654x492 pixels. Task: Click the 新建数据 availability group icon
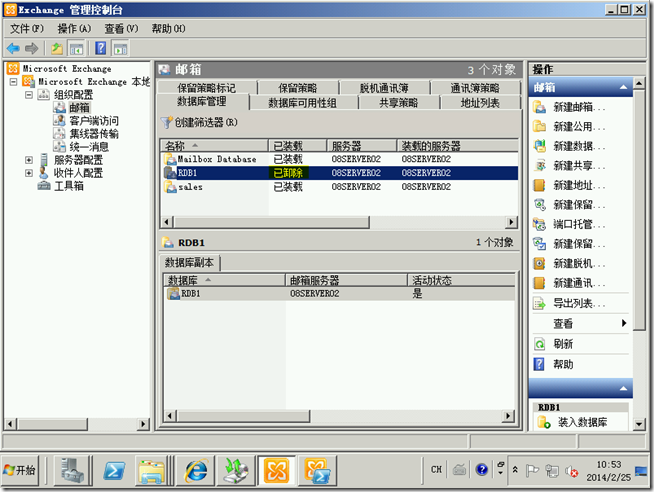[539, 146]
